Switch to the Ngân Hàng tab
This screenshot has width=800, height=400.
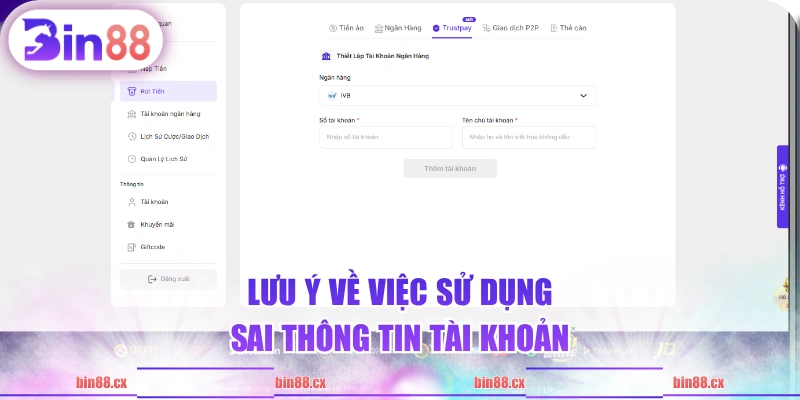pyautogui.click(x=398, y=28)
